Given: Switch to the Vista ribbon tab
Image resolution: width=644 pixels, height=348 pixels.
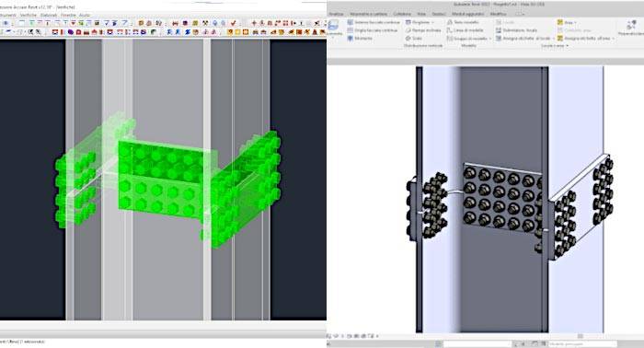Looking at the screenshot, I should (x=421, y=14).
